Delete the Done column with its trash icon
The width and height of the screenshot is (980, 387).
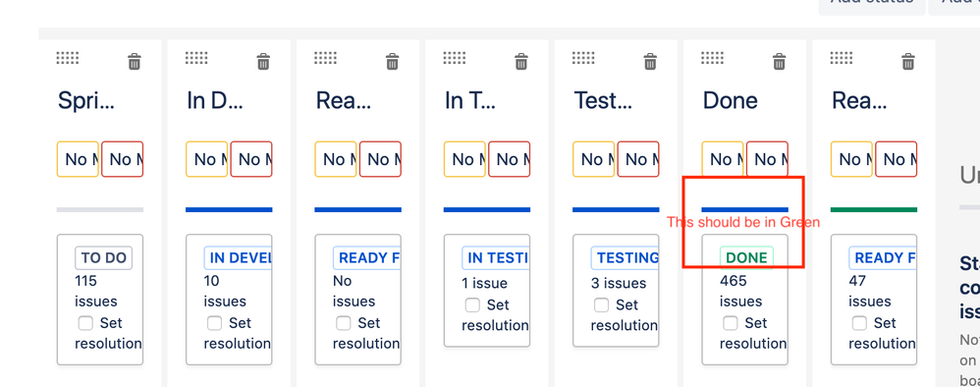(x=779, y=61)
